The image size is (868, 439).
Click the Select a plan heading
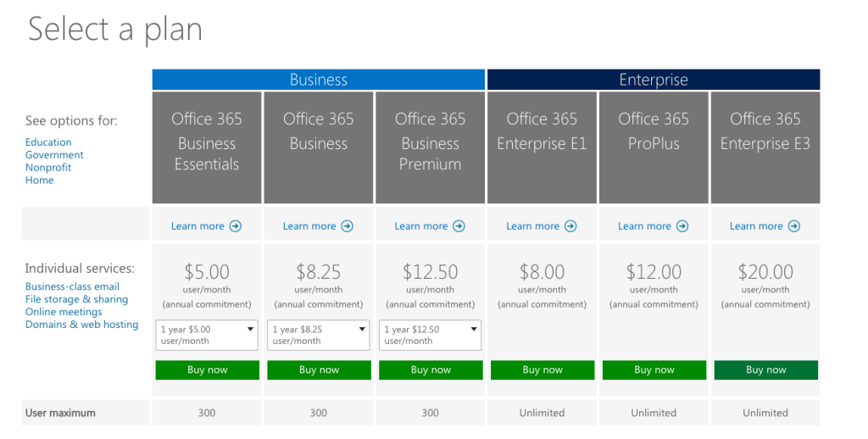tap(115, 30)
